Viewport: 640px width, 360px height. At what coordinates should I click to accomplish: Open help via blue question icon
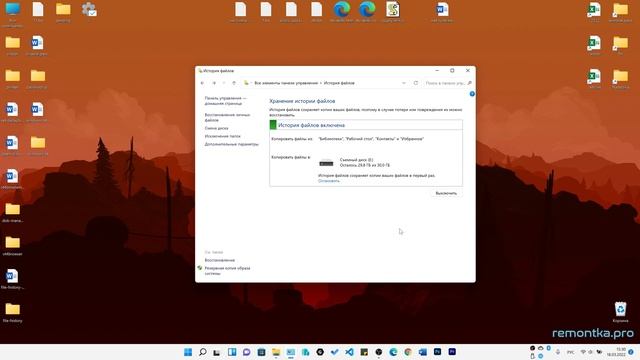[472, 94]
